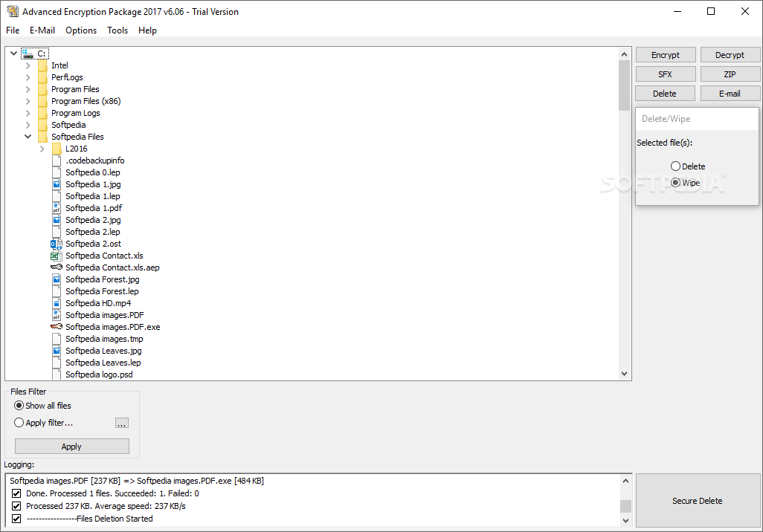Click the L2016 folder icon

pos(57,149)
